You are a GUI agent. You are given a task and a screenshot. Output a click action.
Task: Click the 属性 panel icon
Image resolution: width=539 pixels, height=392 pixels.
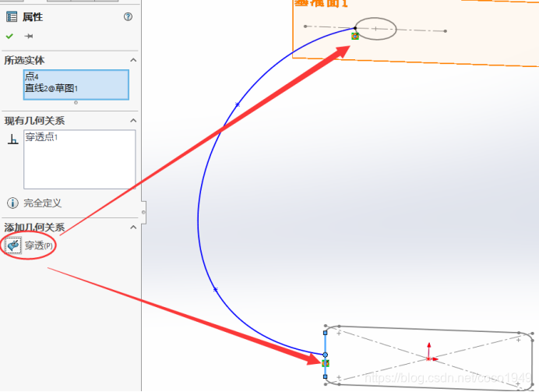12,17
